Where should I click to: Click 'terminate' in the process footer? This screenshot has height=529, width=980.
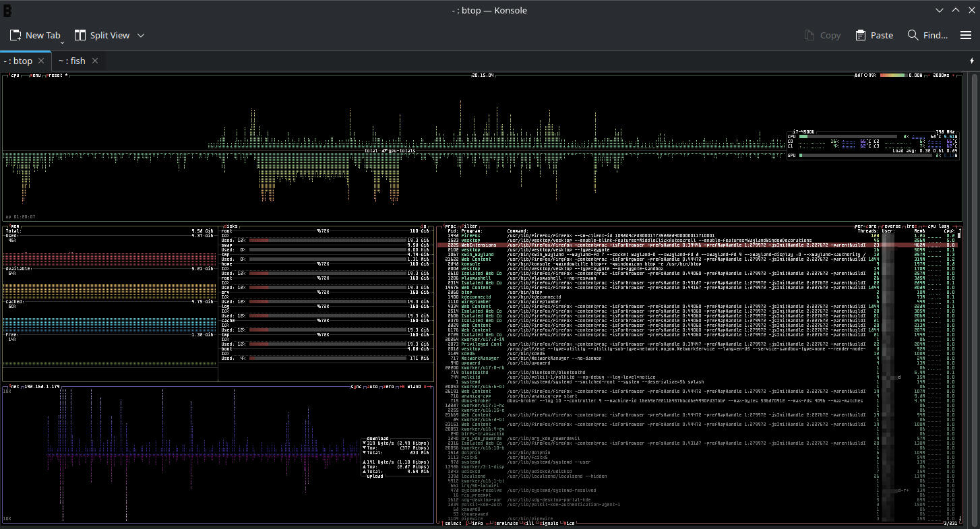click(x=505, y=524)
